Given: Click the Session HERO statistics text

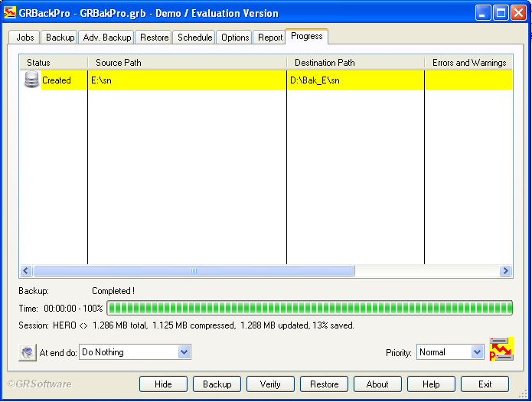Looking at the screenshot, I should click(186, 325).
